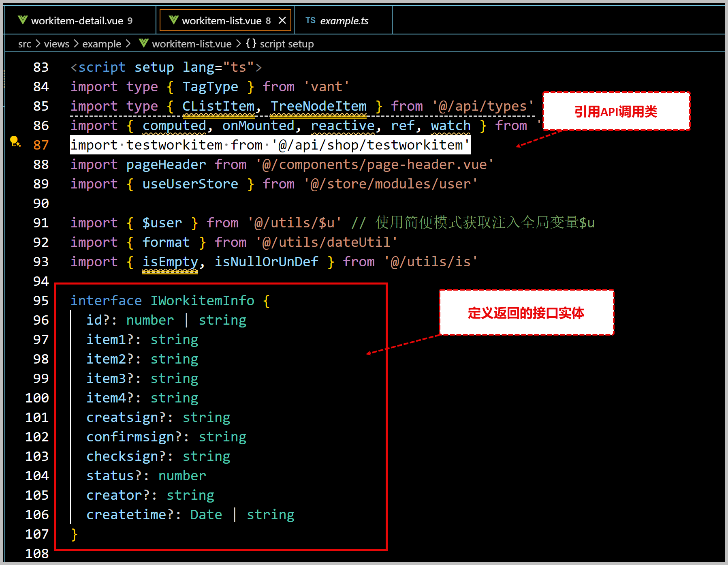Open the 'example' breadcrumb folder
Screen dimensions: 728x565
(102, 44)
